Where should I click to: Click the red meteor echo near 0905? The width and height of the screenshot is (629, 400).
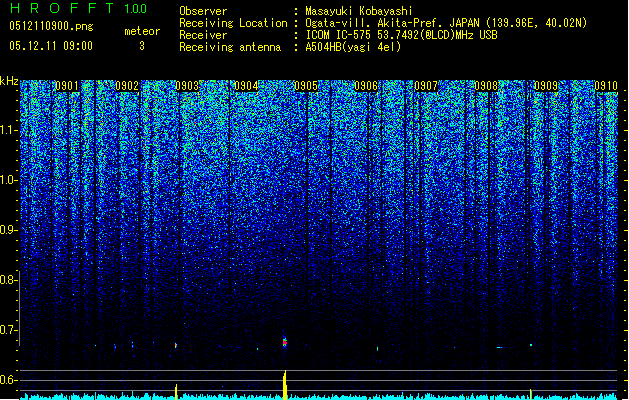pos(285,342)
